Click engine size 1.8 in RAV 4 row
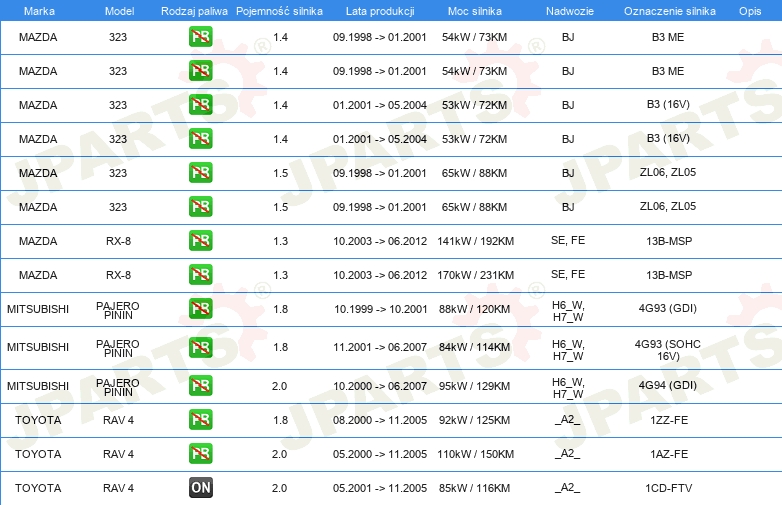Screen dimensions: 782x505 (x=280, y=420)
